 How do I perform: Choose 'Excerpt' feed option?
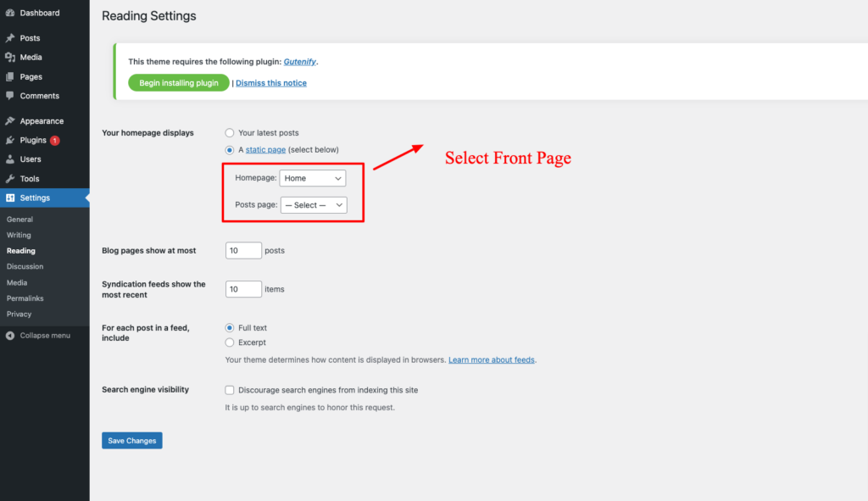click(x=229, y=342)
